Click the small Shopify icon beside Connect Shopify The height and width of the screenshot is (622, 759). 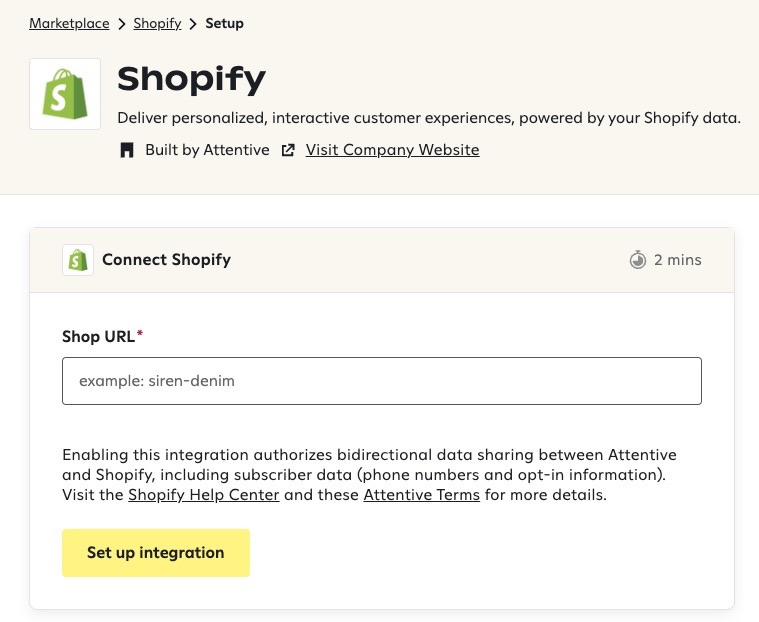[78, 260]
